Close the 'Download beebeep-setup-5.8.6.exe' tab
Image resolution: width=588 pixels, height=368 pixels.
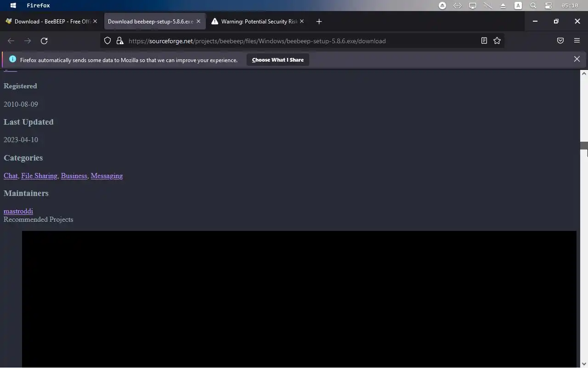(x=198, y=21)
